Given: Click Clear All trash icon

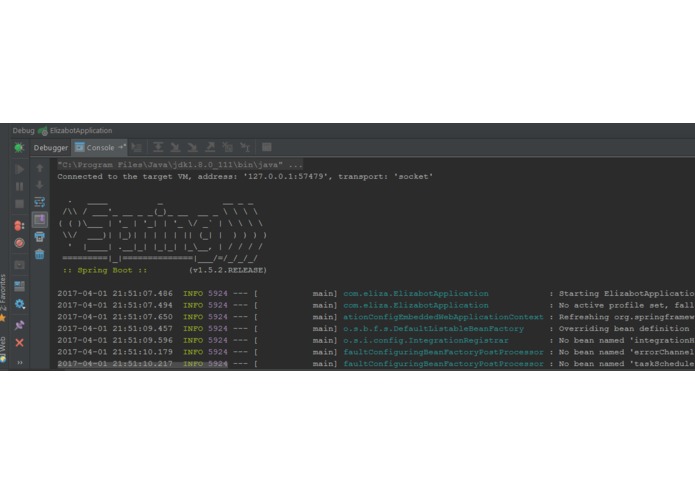Looking at the screenshot, I should coord(39,254).
